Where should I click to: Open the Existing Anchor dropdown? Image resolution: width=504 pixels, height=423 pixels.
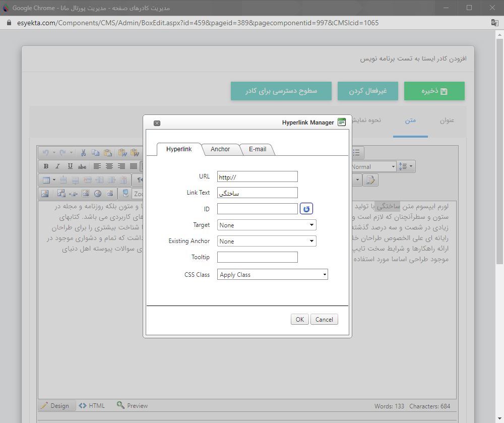pos(267,240)
